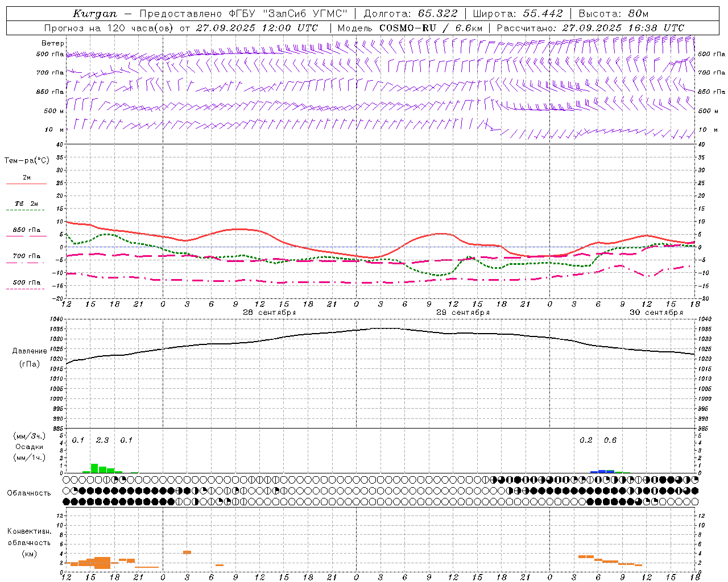Viewport: 728px width, 582px height.
Task: Select the "Облачность" cloud cover label
Action: [x=29, y=493]
